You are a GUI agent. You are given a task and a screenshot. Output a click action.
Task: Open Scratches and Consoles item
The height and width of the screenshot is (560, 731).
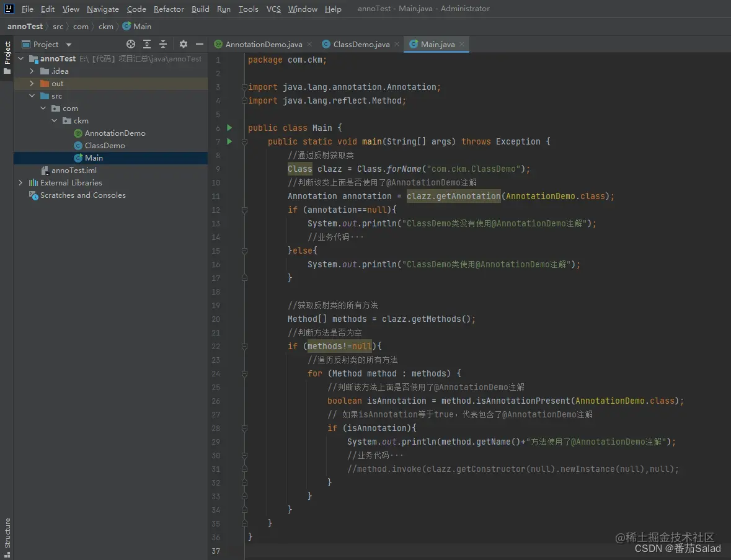pyautogui.click(x=82, y=195)
